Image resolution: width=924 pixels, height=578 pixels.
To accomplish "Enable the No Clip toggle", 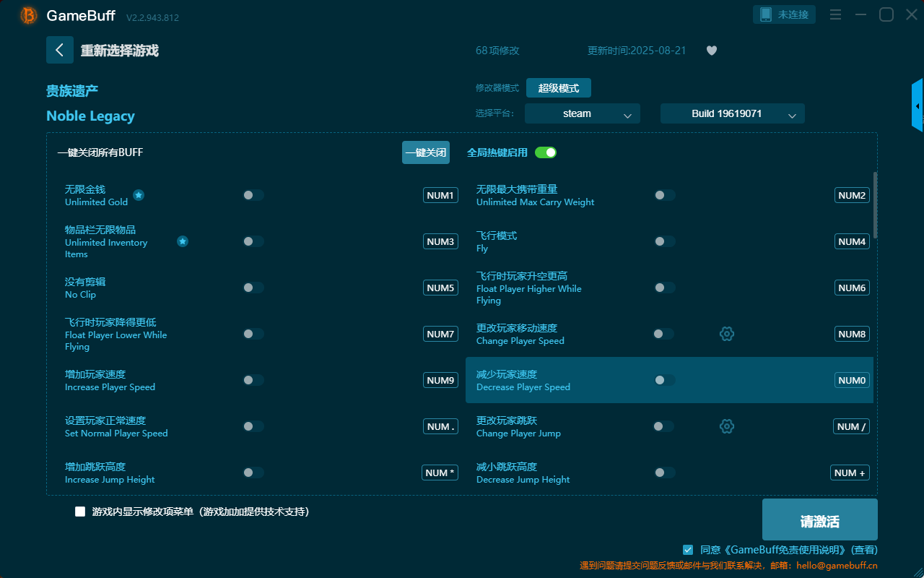I will pyautogui.click(x=253, y=288).
